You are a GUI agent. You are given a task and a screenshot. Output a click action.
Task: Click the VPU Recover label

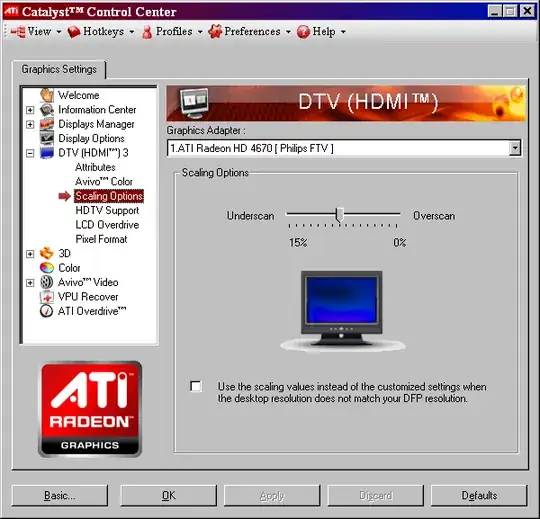pyautogui.click(x=88, y=297)
